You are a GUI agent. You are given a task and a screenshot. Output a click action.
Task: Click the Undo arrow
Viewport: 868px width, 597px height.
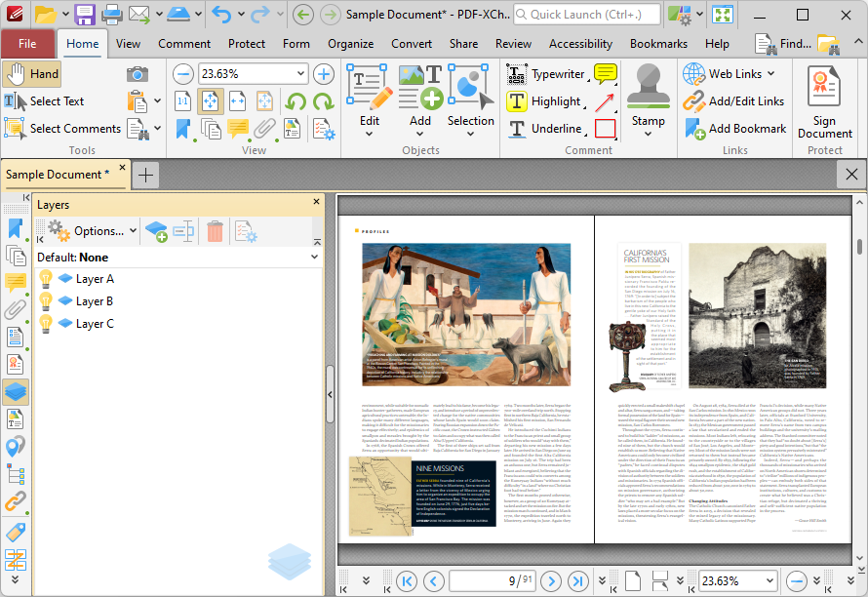click(220, 15)
